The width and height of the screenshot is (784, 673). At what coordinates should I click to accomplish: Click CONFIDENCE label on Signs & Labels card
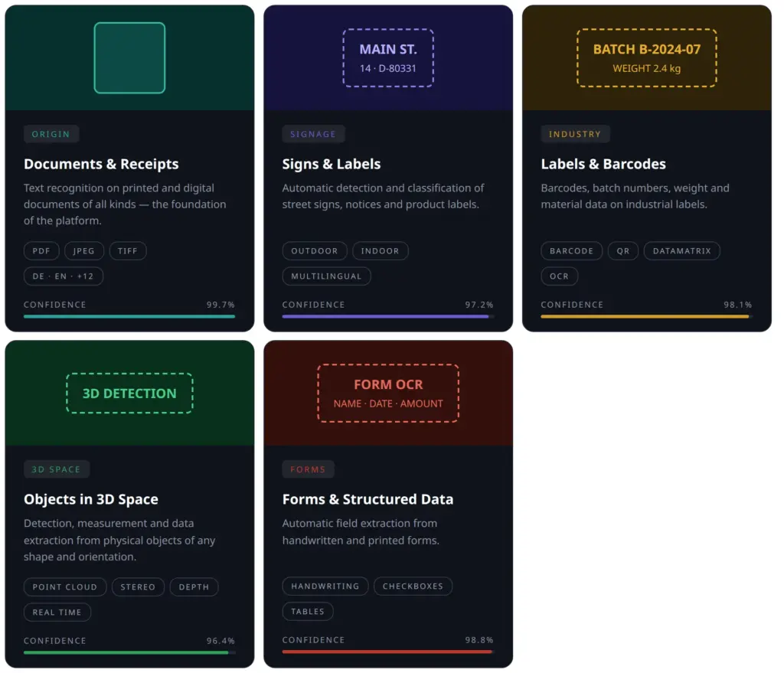point(313,305)
